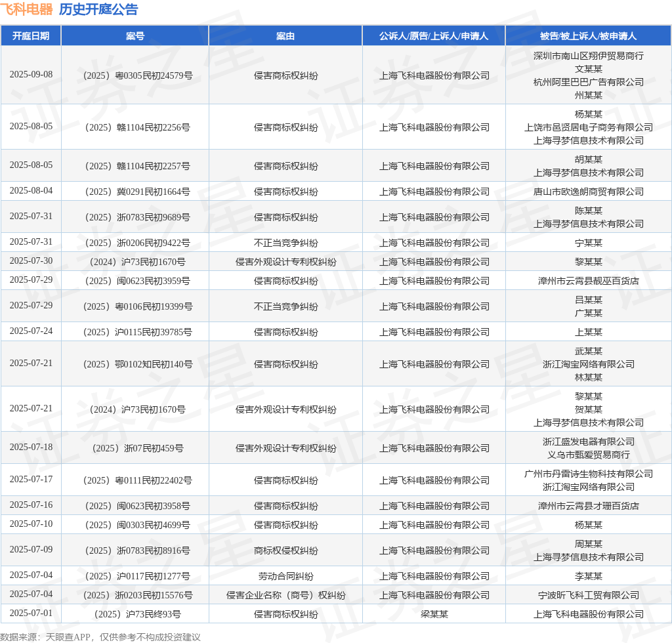Viewport: 672px width, 643px height.
Task: Click the 被告/被上诉人/被申请人 column header
Action: (x=589, y=36)
